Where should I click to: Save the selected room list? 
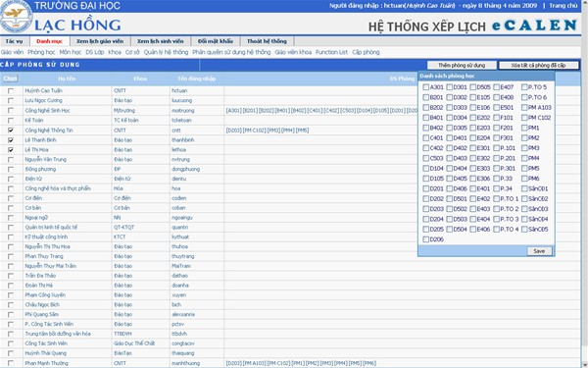[x=539, y=251]
